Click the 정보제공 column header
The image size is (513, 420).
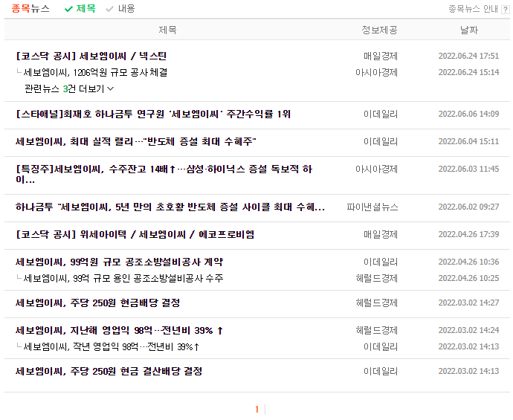(379, 30)
